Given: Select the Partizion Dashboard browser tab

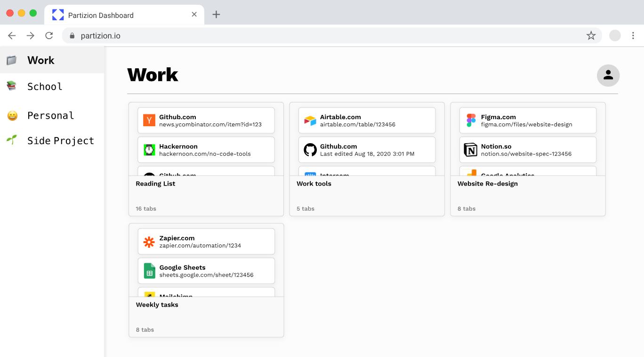Looking at the screenshot, I should tap(101, 15).
